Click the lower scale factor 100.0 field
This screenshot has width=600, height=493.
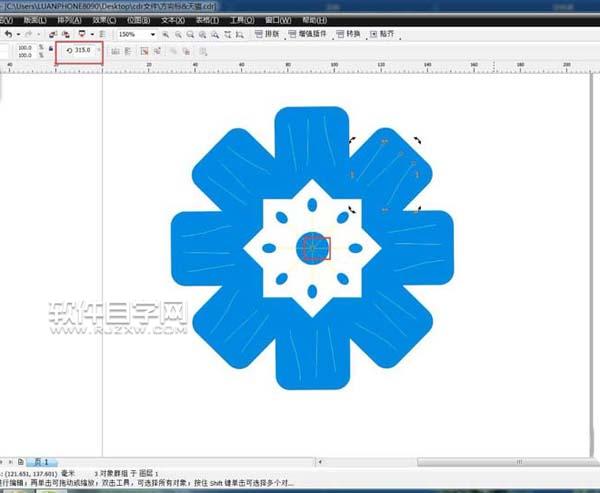click(25, 56)
